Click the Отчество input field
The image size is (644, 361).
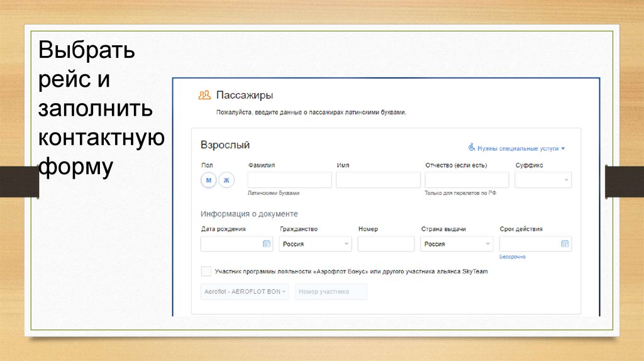[x=467, y=180]
